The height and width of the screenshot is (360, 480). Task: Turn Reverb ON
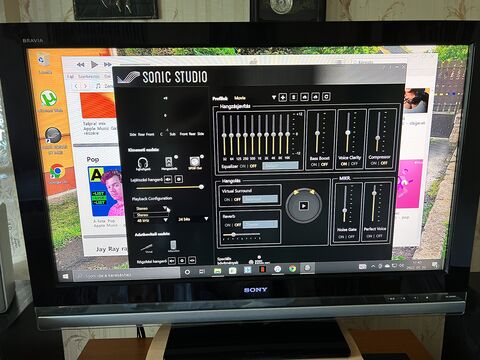pos(227,225)
